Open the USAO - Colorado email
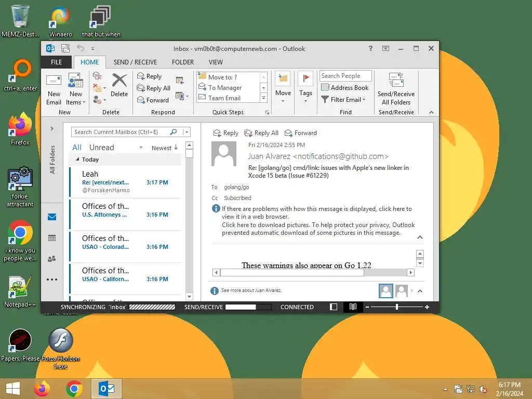 126,246
